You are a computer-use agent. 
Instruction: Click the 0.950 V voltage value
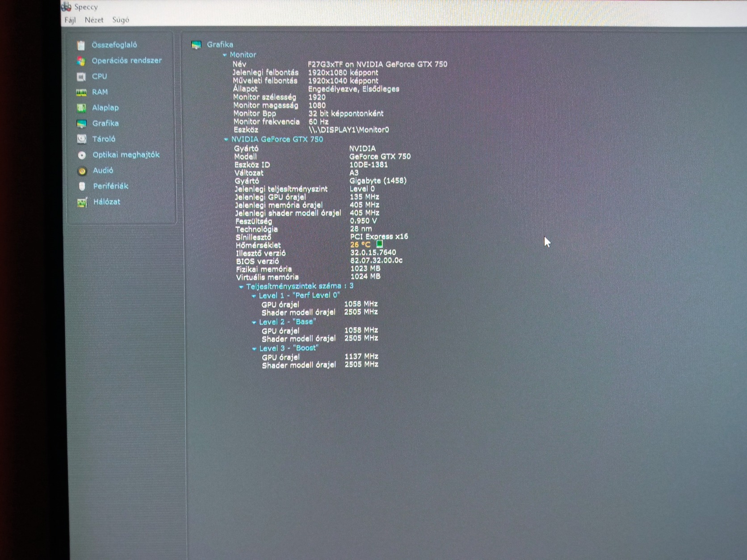click(x=363, y=221)
